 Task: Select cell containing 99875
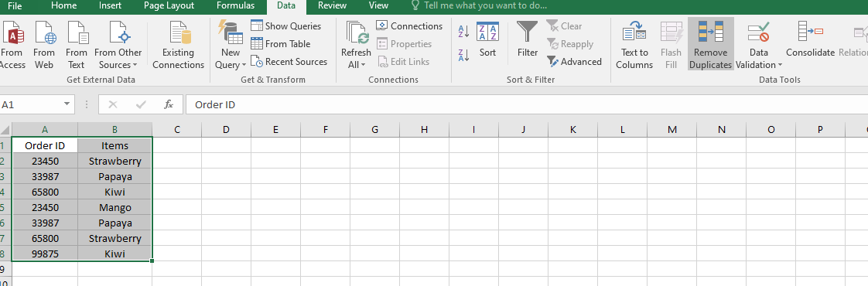pyautogui.click(x=45, y=254)
